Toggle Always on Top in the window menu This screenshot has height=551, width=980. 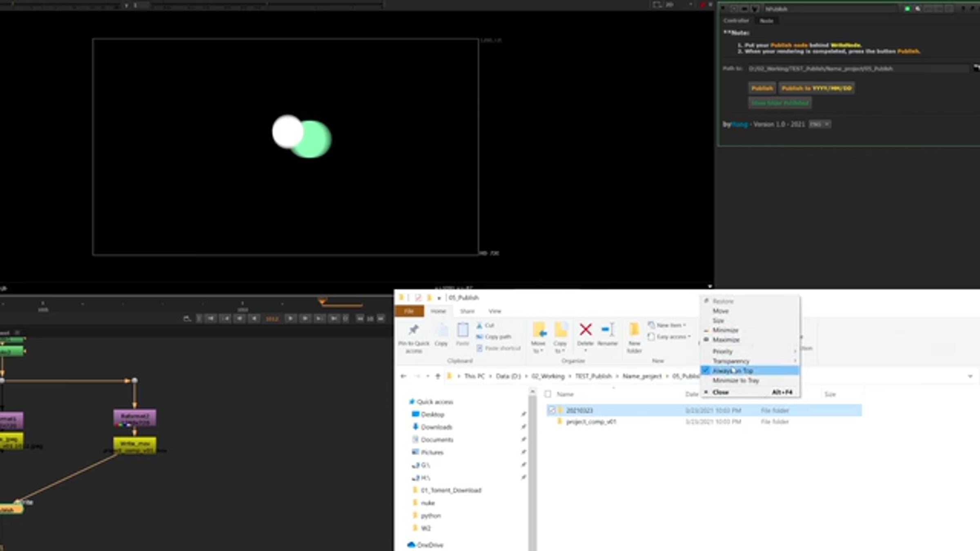click(x=750, y=371)
